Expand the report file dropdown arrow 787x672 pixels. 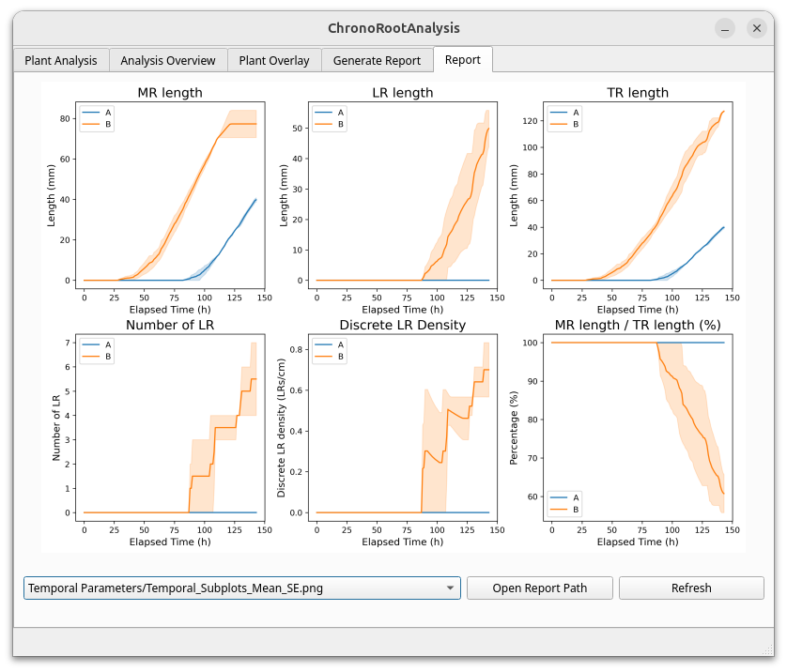[x=451, y=588]
